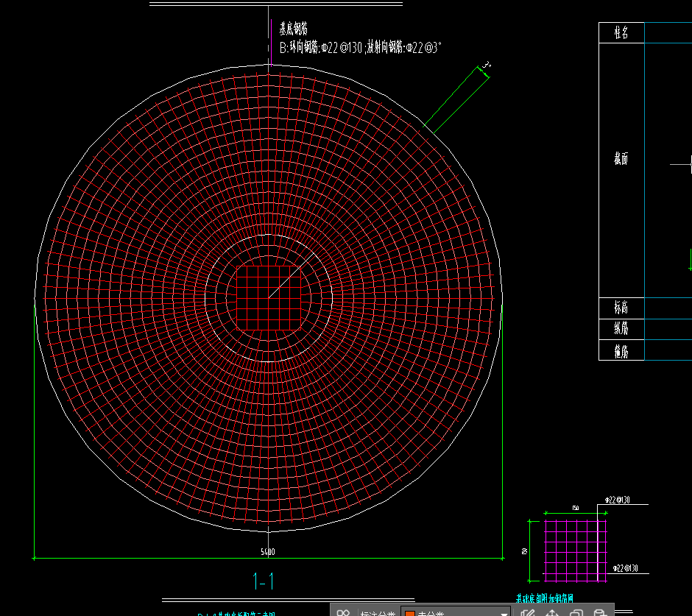
Task: Click the cyan title under the magenta grid
Action: (x=544, y=598)
